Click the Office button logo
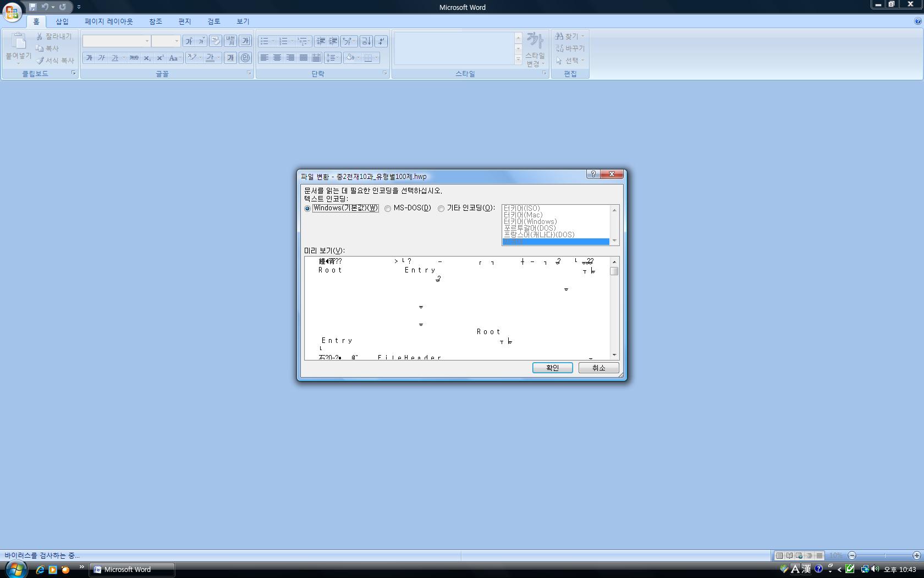 click(x=12, y=12)
